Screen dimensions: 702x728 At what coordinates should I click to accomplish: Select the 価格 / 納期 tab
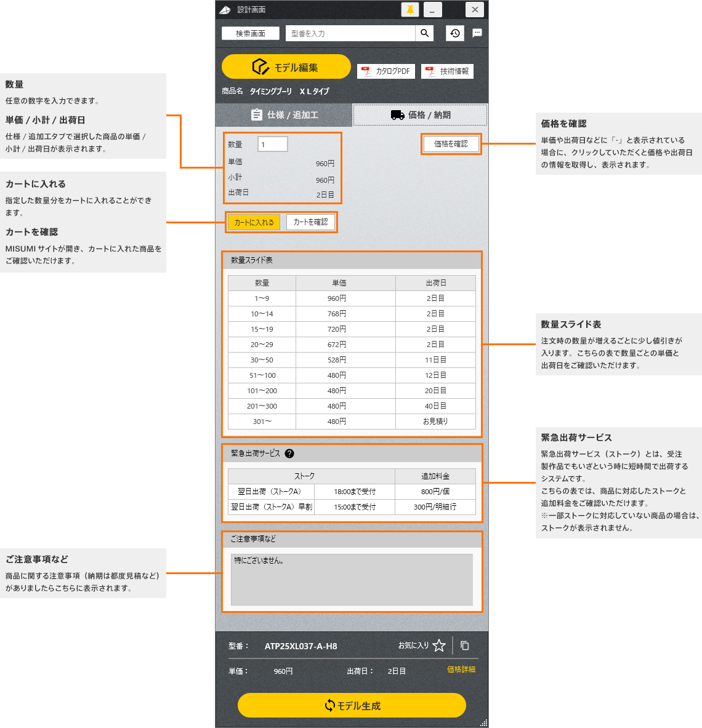[420, 115]
